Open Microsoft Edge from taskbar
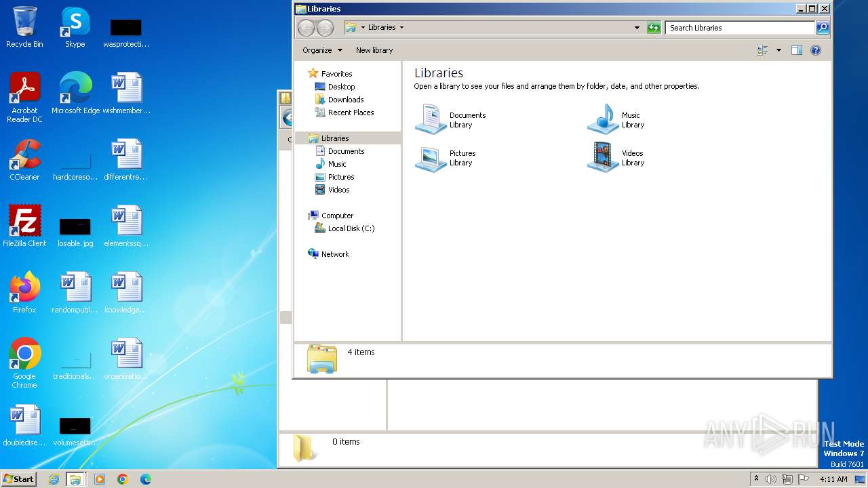 coord(146,479)
